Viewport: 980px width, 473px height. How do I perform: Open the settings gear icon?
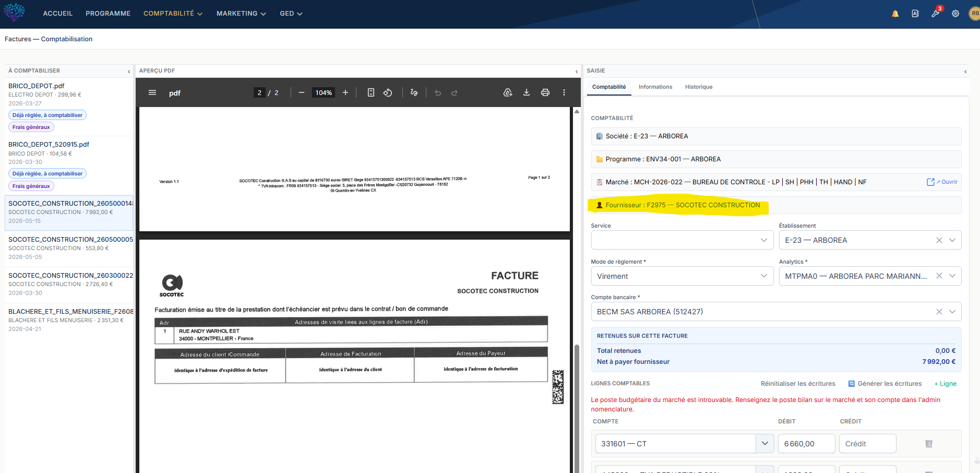[x=955, y=14]
